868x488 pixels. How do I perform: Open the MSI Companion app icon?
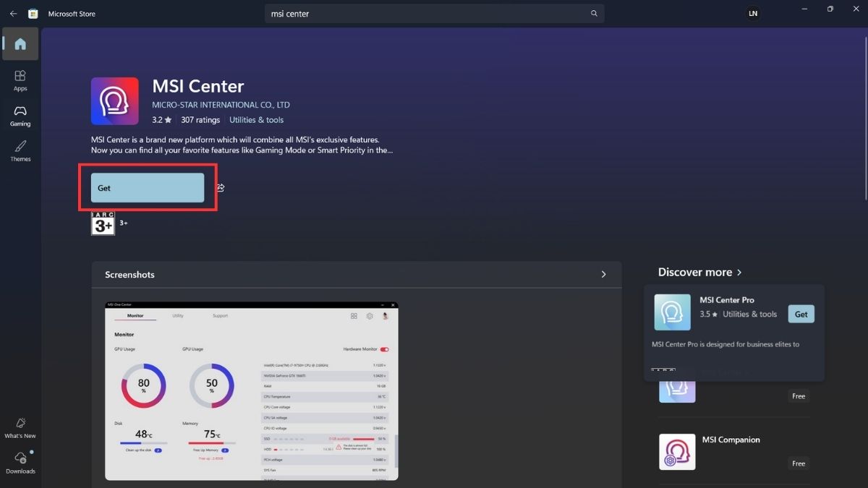(677, 452)
